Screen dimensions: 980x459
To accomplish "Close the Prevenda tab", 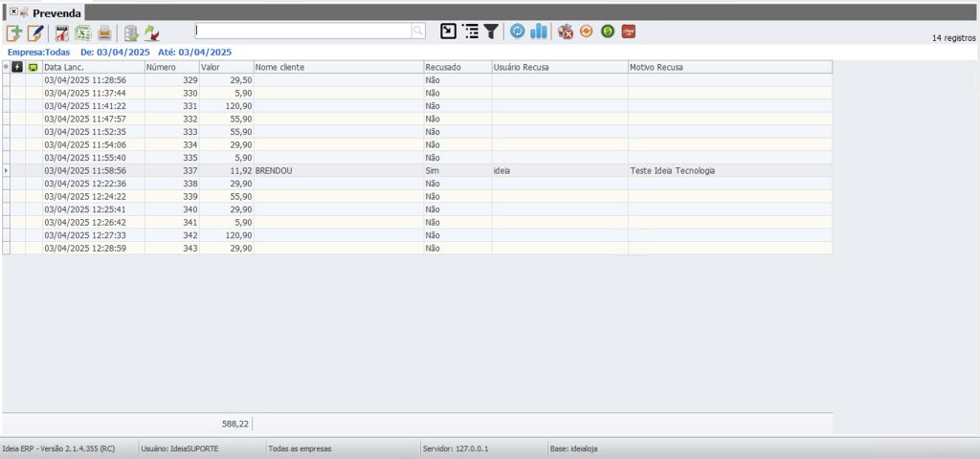I will (13, 11).
